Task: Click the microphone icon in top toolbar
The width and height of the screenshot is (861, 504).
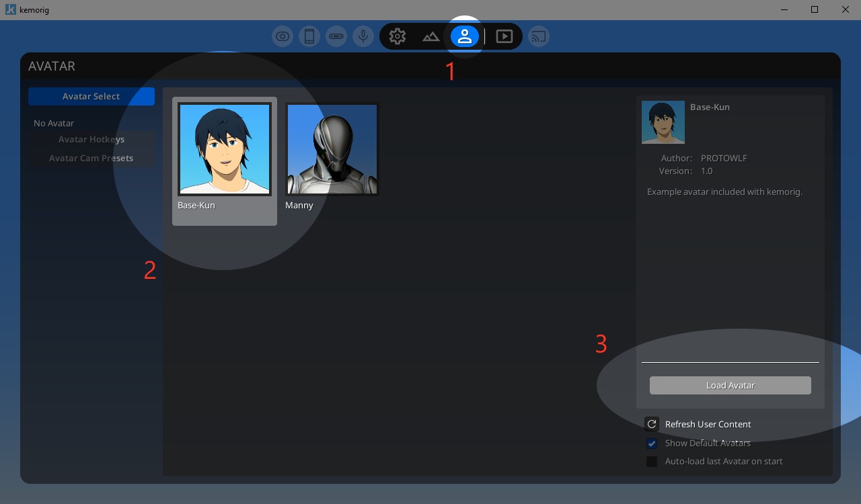Action: (x=363, y=36)
